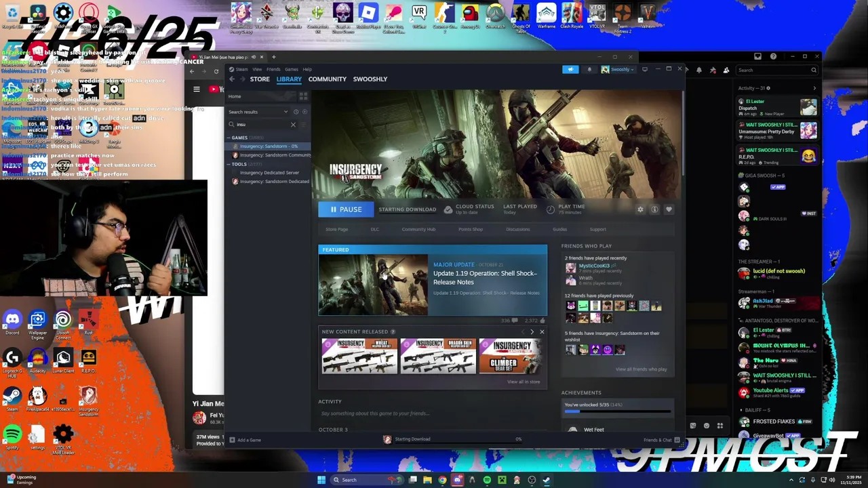Image resolution: width=868 pixels, height=488 pixels.
Task: Open the Friends menu
Action: click(x=273, y=69)
